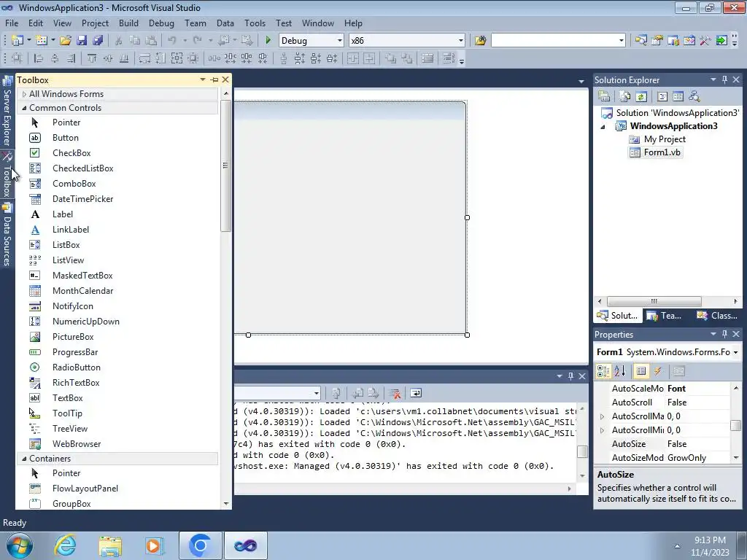Open the Project menu
This screenshot has width=747, height=560.
95,23
